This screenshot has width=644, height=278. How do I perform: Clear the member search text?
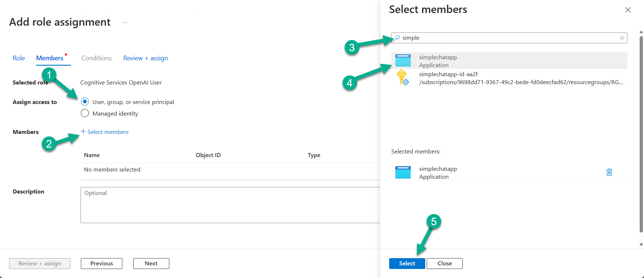(622, 38)
